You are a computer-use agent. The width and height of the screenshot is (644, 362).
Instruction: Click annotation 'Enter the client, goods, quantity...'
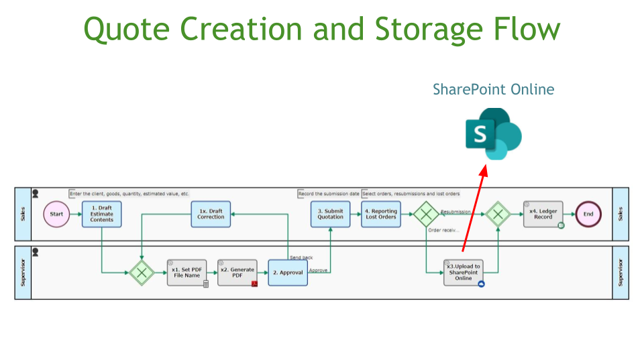(129, 194)
